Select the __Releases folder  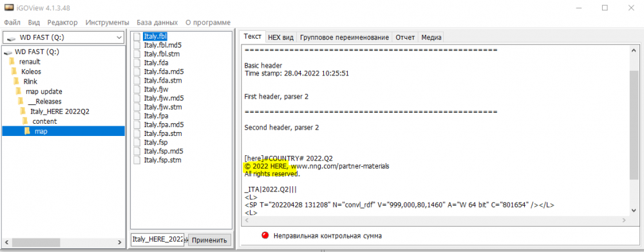45,101
